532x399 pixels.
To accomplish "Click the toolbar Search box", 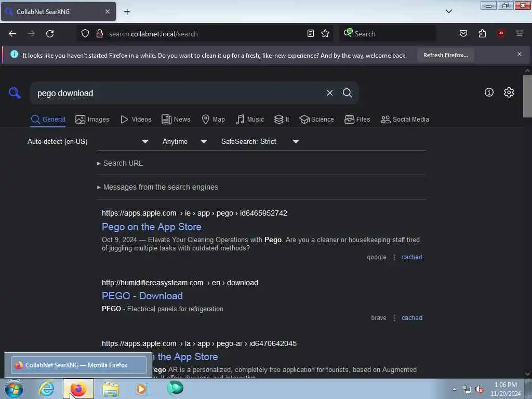I will 388,34.
